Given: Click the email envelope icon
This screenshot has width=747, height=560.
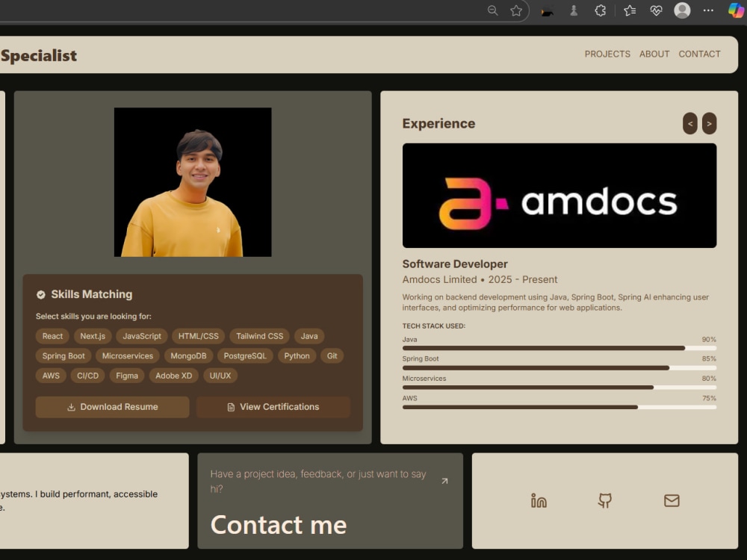Looking at the screenshot, I should click(672, 500).
